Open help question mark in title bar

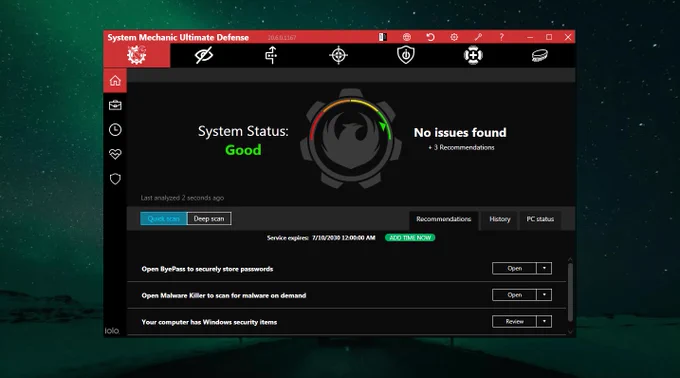501,37
